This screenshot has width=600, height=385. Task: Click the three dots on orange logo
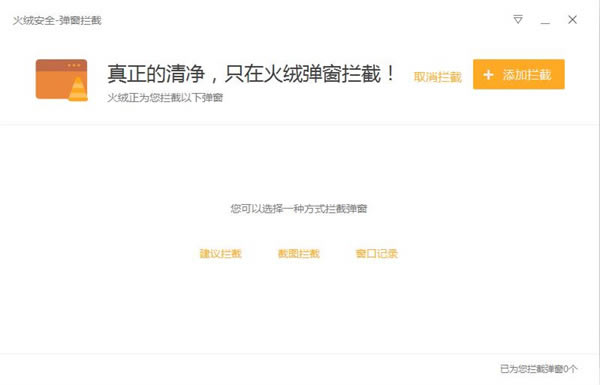[74, 65]
